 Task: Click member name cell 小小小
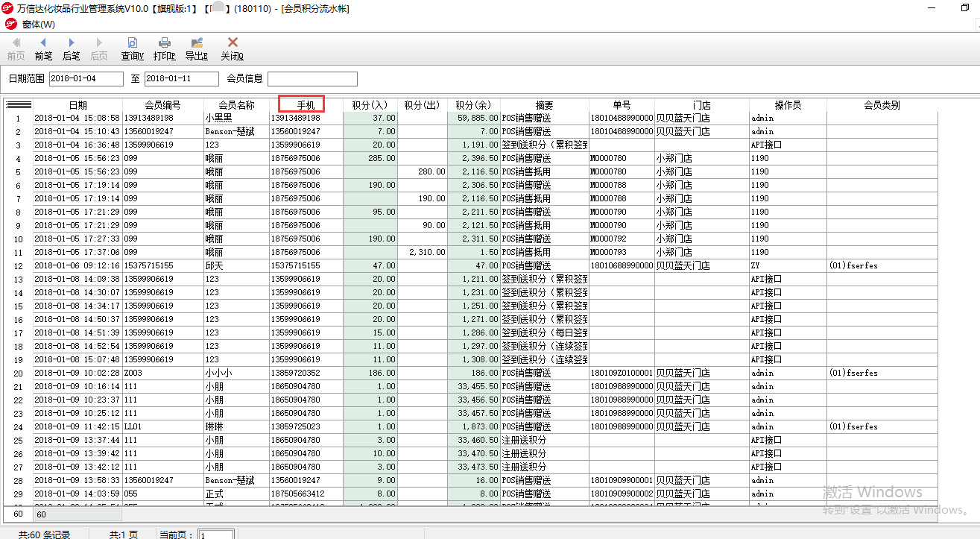click(x=236, y=373)
